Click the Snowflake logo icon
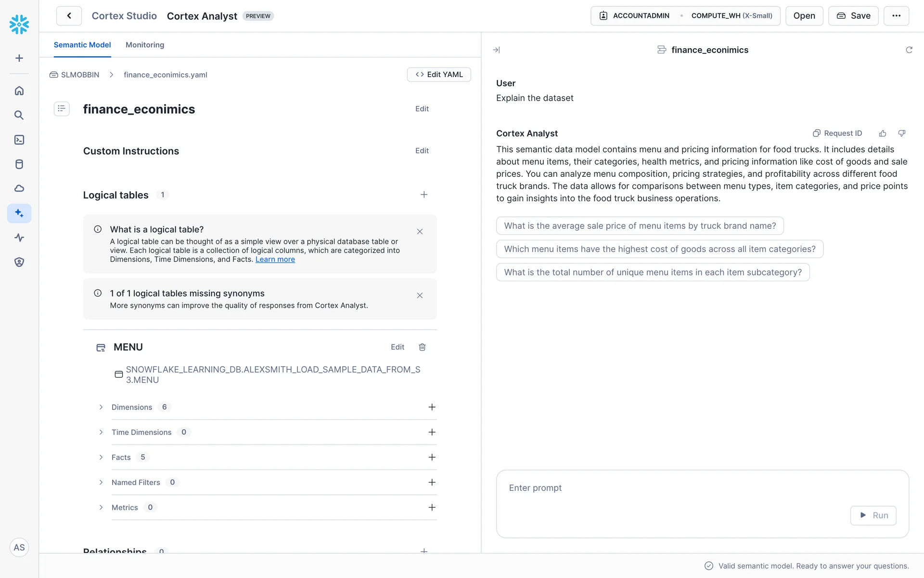This screenshot has width=924, height=578. (x=19, y=24)
